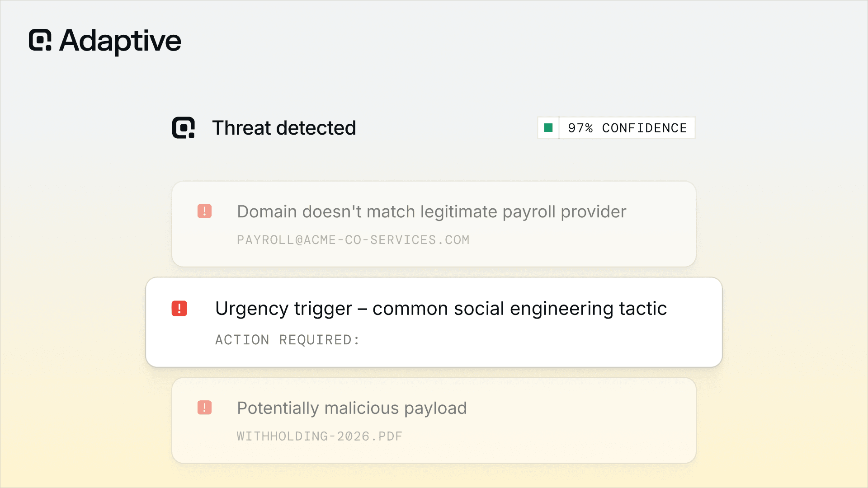Click the Adaptive logo icon at top left
868x488 pixels.
tap(40, 40)
